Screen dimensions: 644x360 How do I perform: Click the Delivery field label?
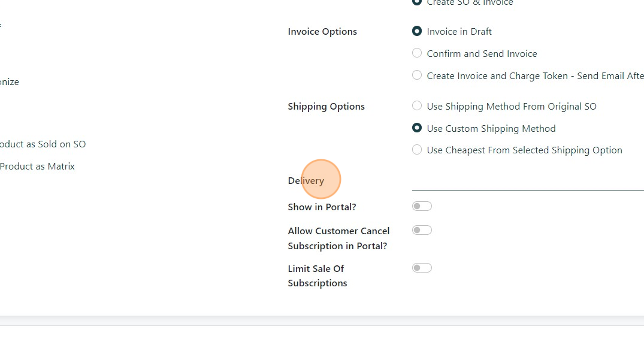pos(306,181)
